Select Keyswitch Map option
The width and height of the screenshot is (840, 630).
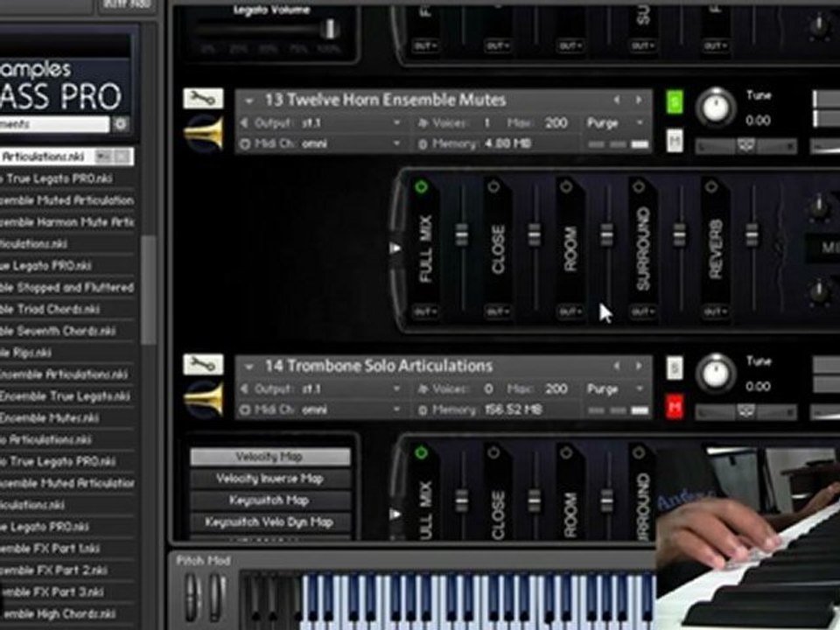pyautogui.click(x=270, y=500)
